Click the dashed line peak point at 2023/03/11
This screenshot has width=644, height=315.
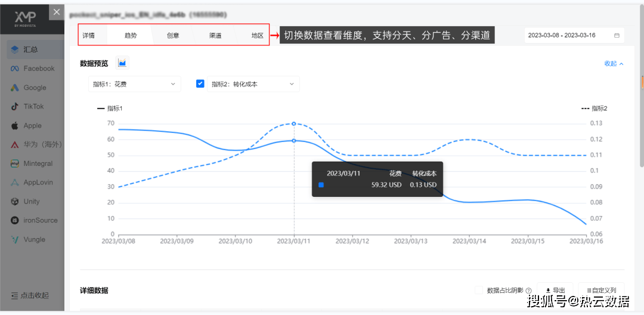[293, 123]
